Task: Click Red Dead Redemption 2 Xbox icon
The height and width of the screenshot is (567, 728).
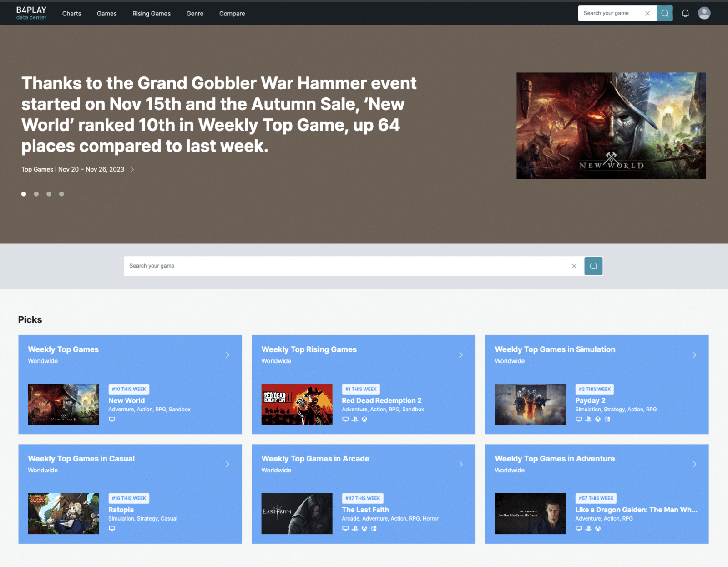Action: coord(364,419)
